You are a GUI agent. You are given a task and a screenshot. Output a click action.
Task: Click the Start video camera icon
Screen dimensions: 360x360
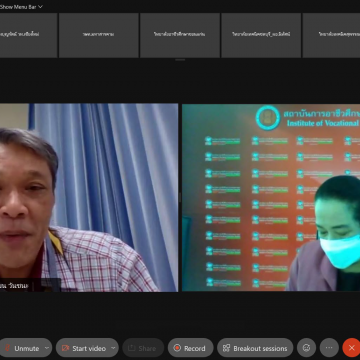coord(65,348)
